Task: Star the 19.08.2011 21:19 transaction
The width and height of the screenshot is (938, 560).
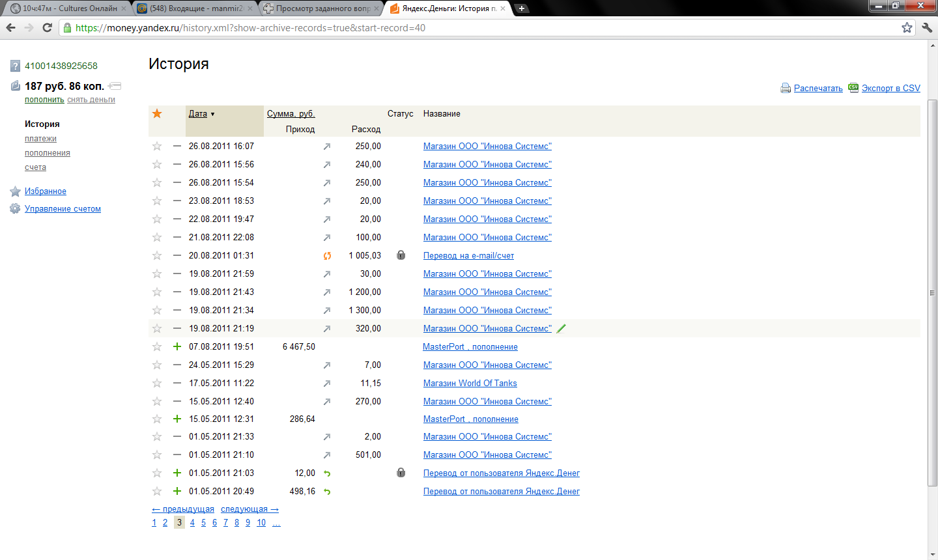Action: click(x=157, y=329)
